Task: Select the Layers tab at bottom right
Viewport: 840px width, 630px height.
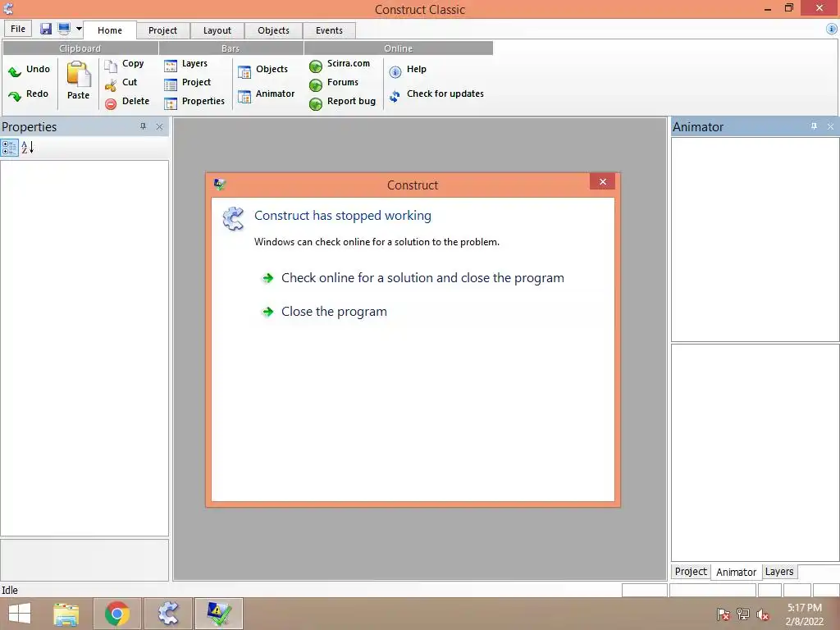Action: coord(779,572)
